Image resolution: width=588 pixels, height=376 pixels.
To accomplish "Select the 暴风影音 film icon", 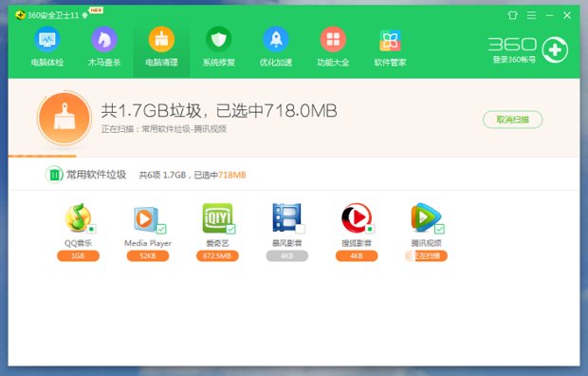I will [x=286, y=217].
